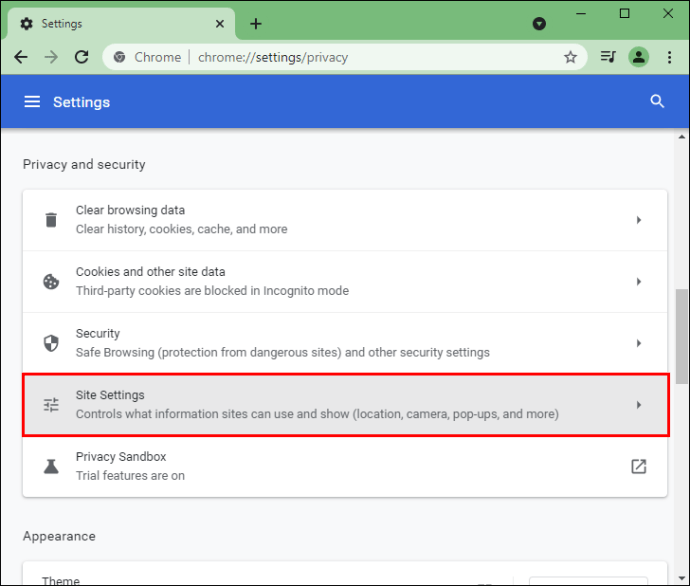Click the dropdown circle icon in title bar
The width and height of the screenshot is (690, 586).
[539, 24]
